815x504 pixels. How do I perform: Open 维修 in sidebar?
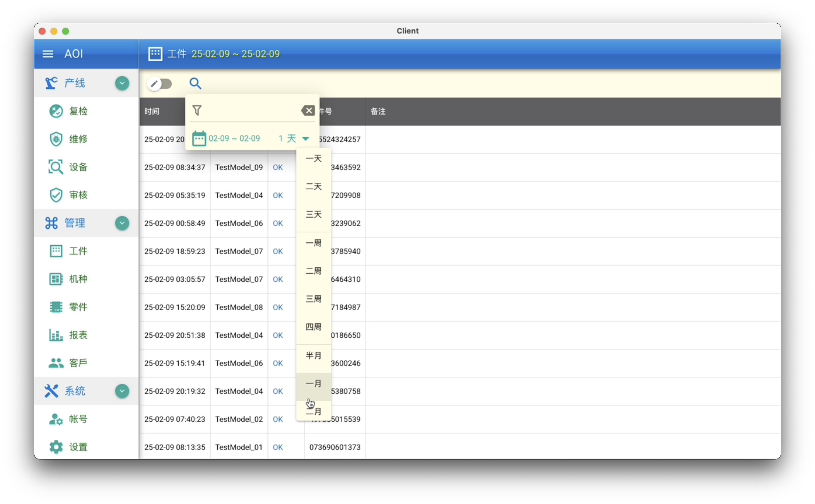[78, 139]
